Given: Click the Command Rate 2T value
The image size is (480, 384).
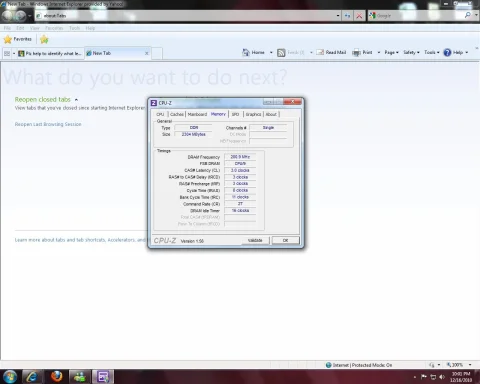Looking at the screenshot, I should point(240,204).
